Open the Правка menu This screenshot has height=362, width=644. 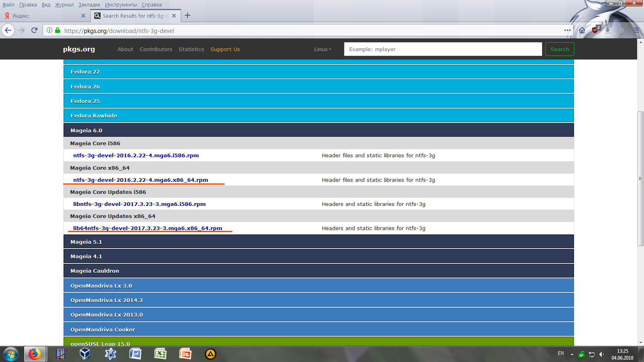[x=28, y=5]
